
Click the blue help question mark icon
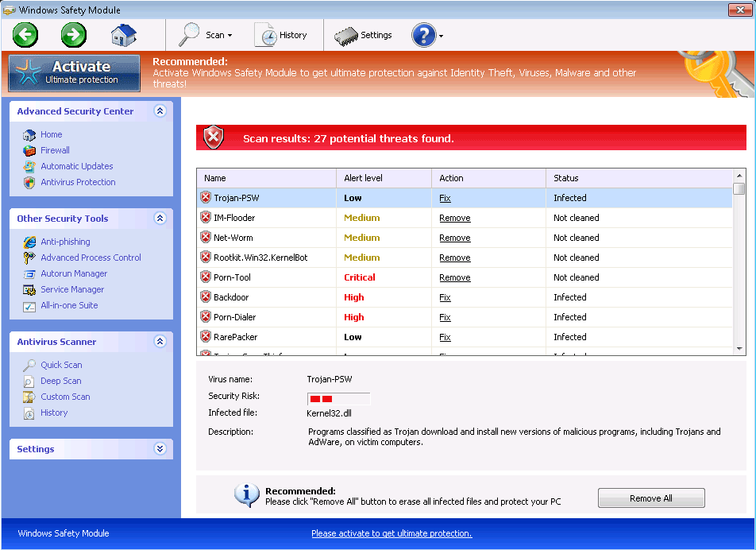(423, 35)
